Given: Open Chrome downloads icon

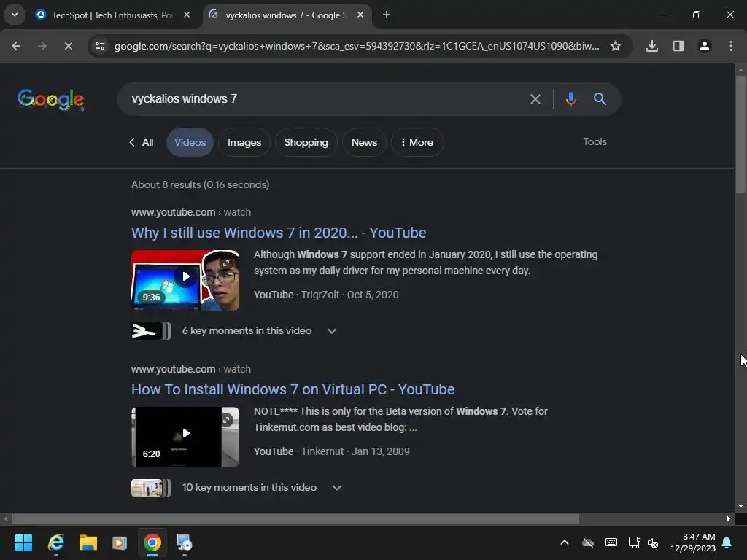Looking at the screenshot, I should [x=651, y=46].
